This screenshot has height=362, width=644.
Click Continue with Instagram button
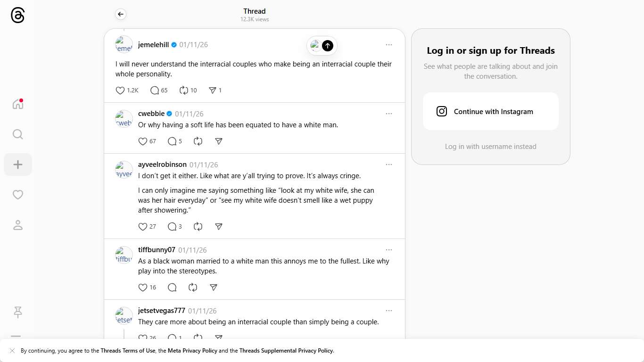click(491, 111)
